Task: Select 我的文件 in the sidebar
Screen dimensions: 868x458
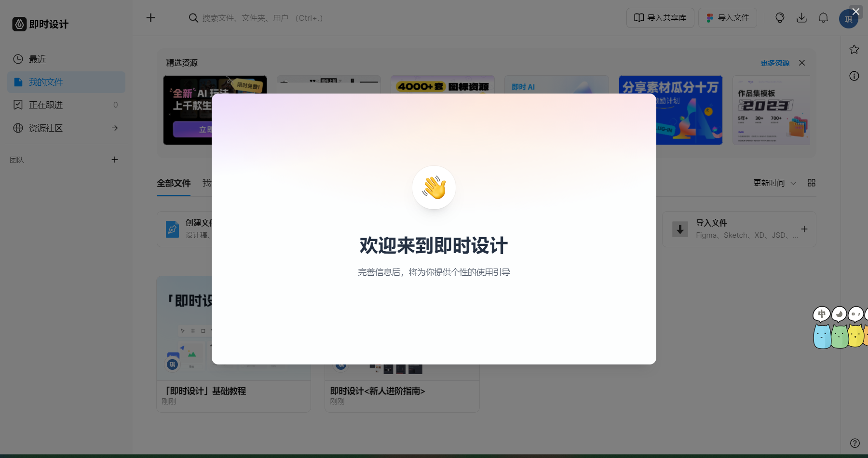Action: pyautogui.click(x=66, y=82)
